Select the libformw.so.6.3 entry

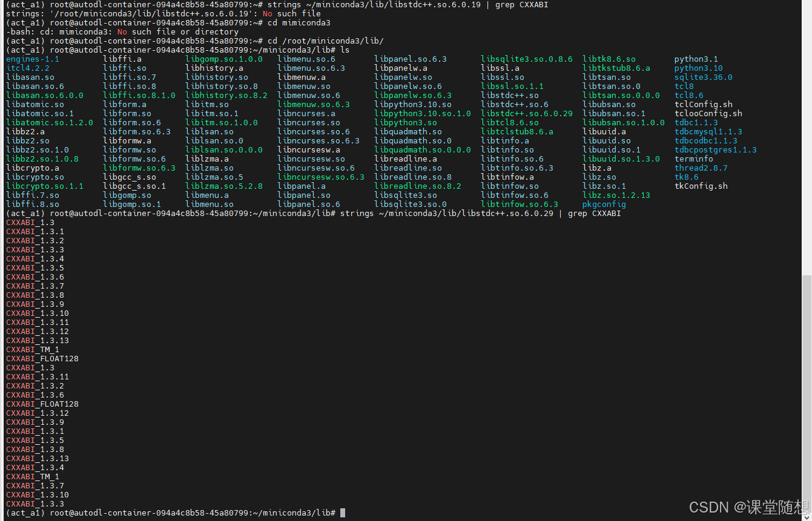(139, 168)
